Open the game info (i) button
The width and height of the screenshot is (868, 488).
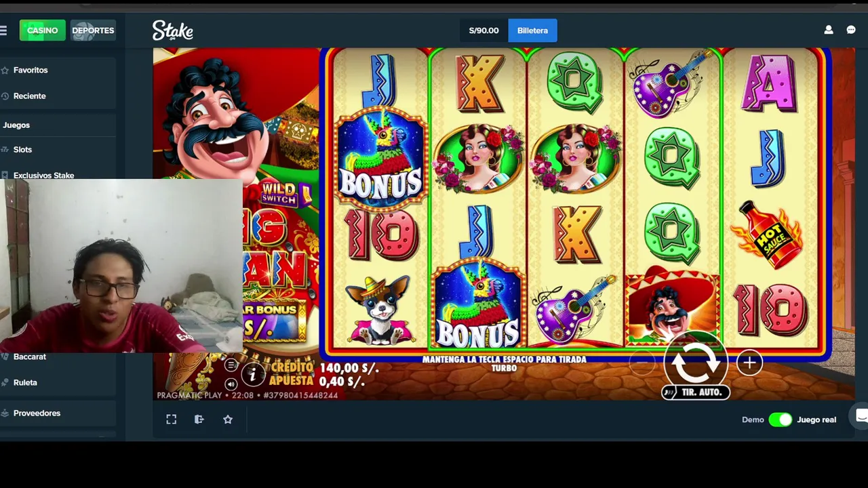pos(252,374)
